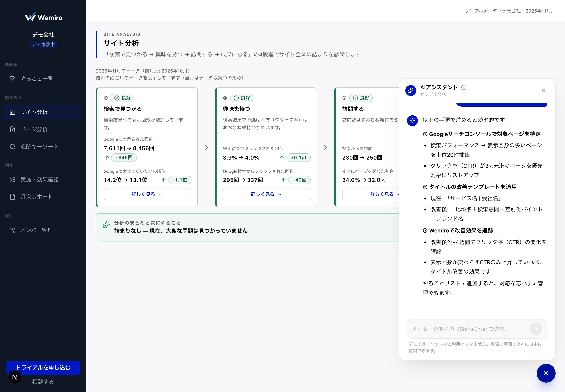Viewport: 565px width, 392px height.
Task: Click the 34.0% → 32.0% value
Action: click(x=364, y=180)
